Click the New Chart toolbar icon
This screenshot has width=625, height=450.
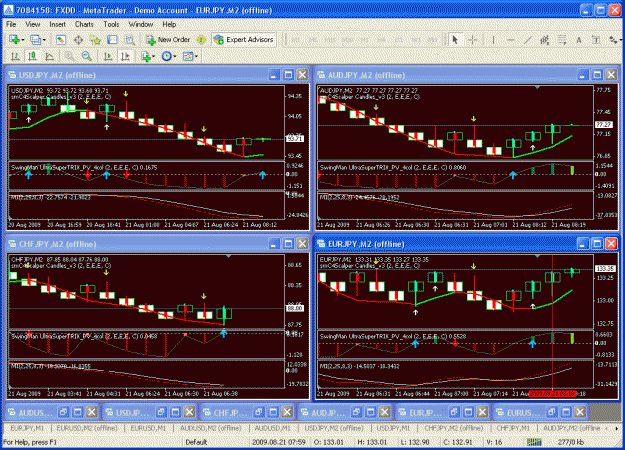(x=14, y=39)
